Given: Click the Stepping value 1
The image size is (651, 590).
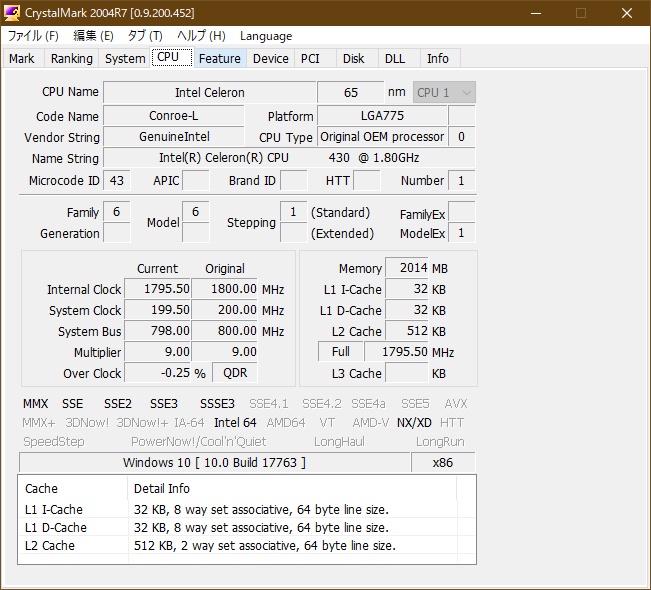Looking at the screenshot, I should [x=294, y=212].
